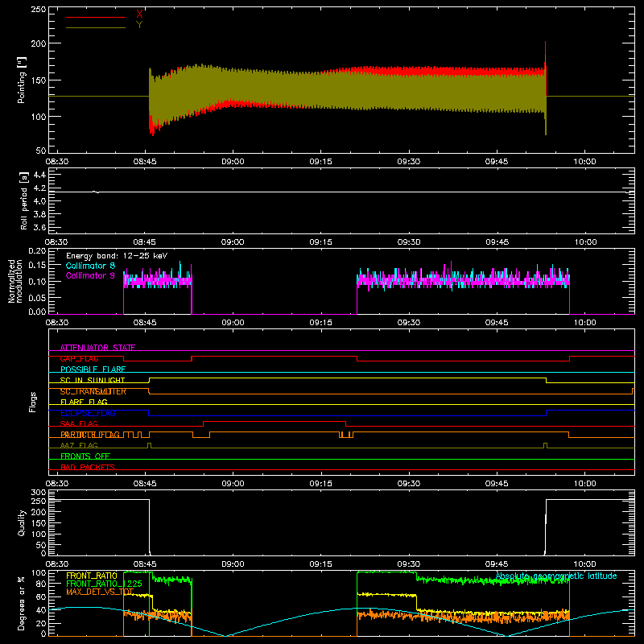Click the BAD_PACKETS flag label
Viewport: 644px width, 644px height.
pos(88,467)
